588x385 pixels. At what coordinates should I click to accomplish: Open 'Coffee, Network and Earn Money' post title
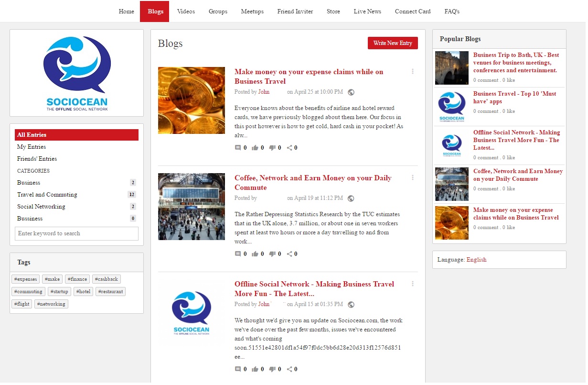pos(313,183)
